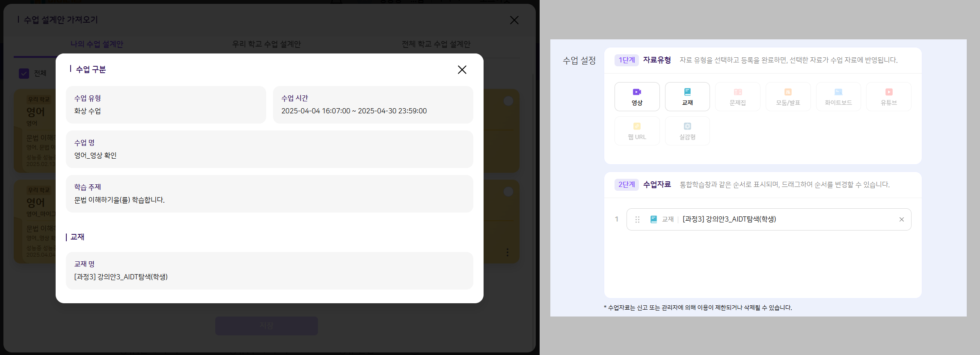Select the second lesson plan card radio button

coord(508,192)
